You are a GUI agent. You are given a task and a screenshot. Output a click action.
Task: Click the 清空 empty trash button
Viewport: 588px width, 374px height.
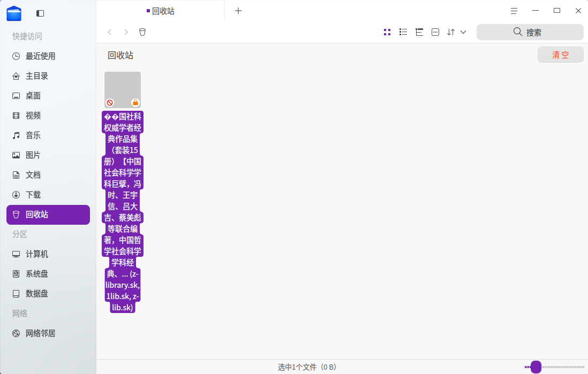point(560,55)
